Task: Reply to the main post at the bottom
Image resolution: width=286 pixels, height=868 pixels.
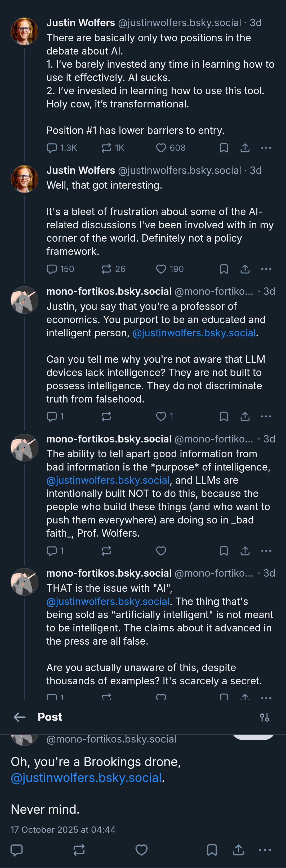Action: click(16, 850)
